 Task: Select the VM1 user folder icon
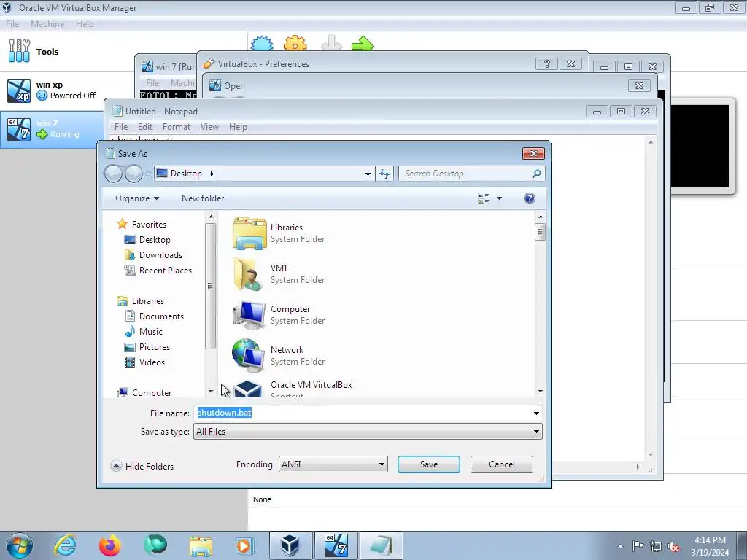(249, 274)
